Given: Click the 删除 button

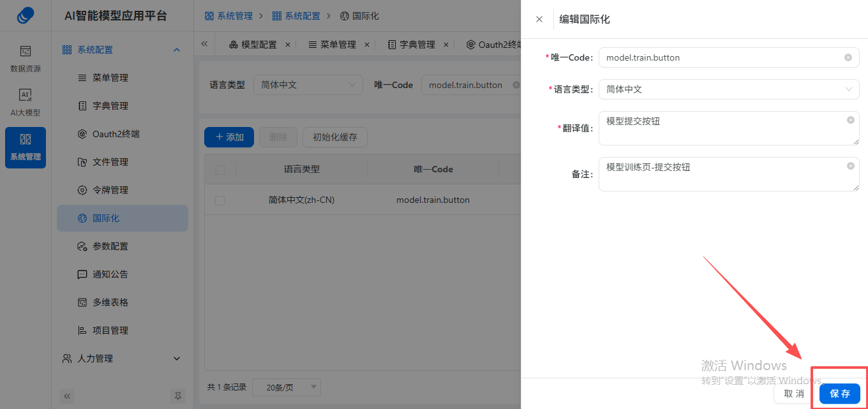Looking at the screenshot, I should point(278,137).
